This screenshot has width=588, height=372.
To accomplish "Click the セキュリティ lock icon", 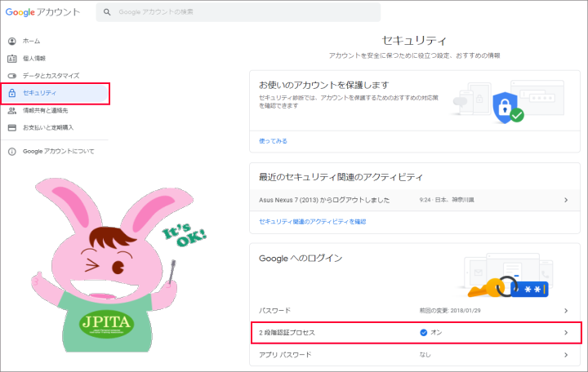I will click(x=12, y=93).
